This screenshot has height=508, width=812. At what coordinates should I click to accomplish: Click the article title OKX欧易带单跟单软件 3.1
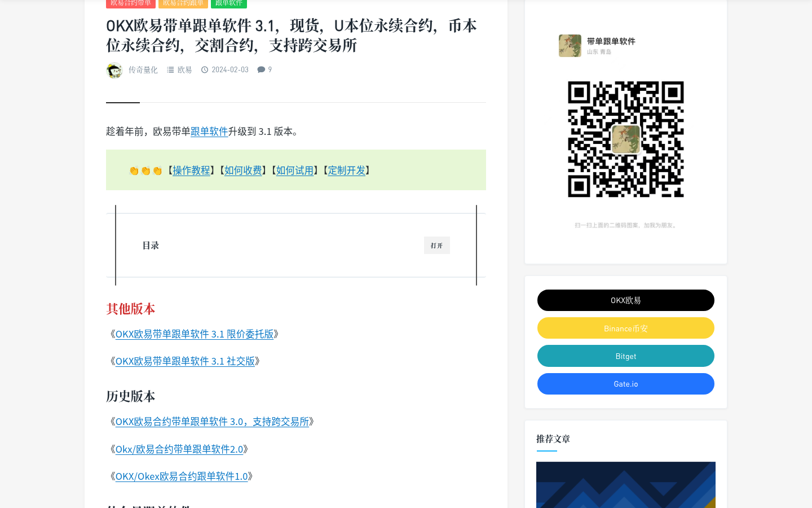292,35
